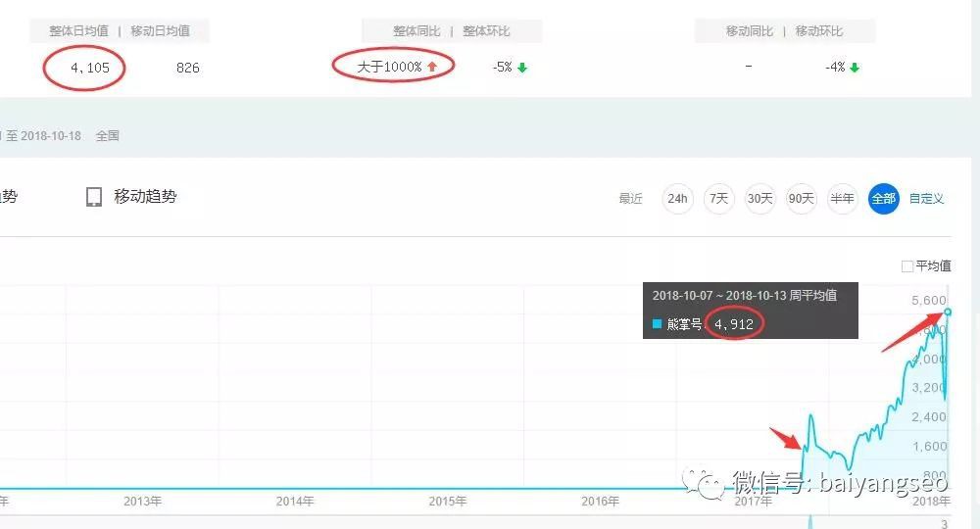The image size is (980, 529).
Task: Click the 2018-10-18 end date text
Action: click(51, 135)
